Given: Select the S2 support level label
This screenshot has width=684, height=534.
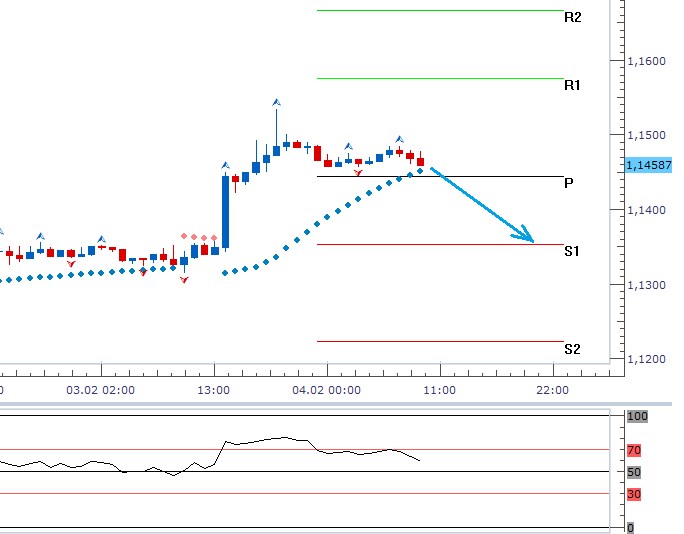Looking at the screenshot, I should click(572, 349).
